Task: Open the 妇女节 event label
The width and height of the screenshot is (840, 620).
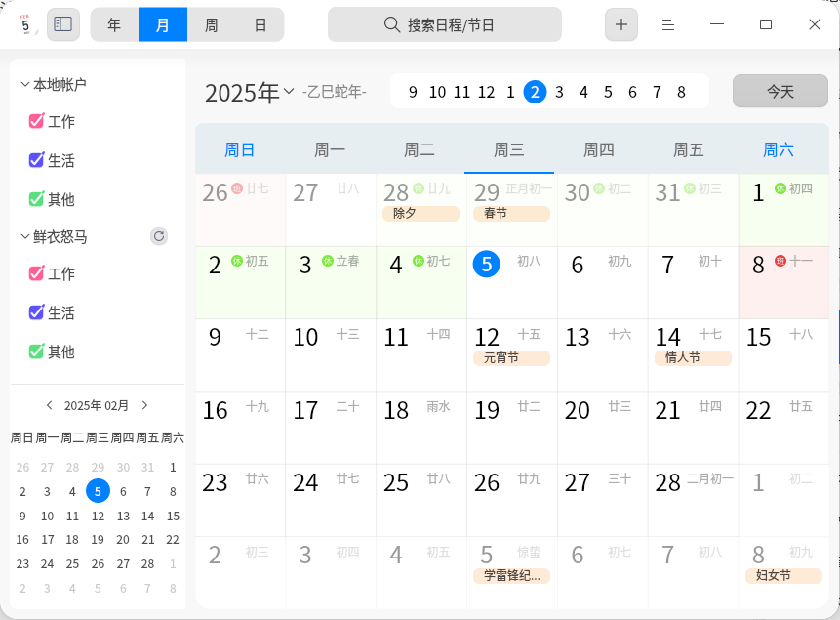Action: [783, 575]
